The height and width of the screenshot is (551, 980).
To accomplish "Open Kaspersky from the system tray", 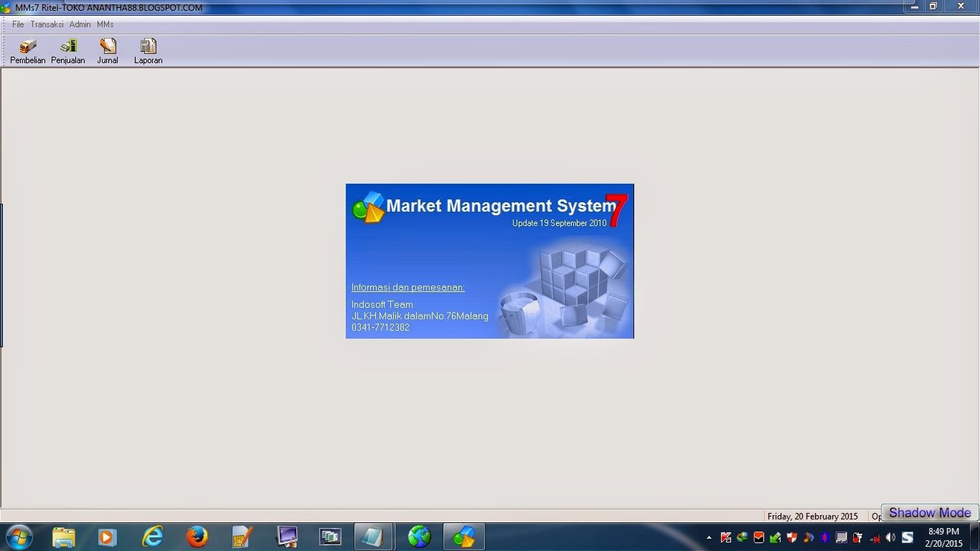I will 726,537.
